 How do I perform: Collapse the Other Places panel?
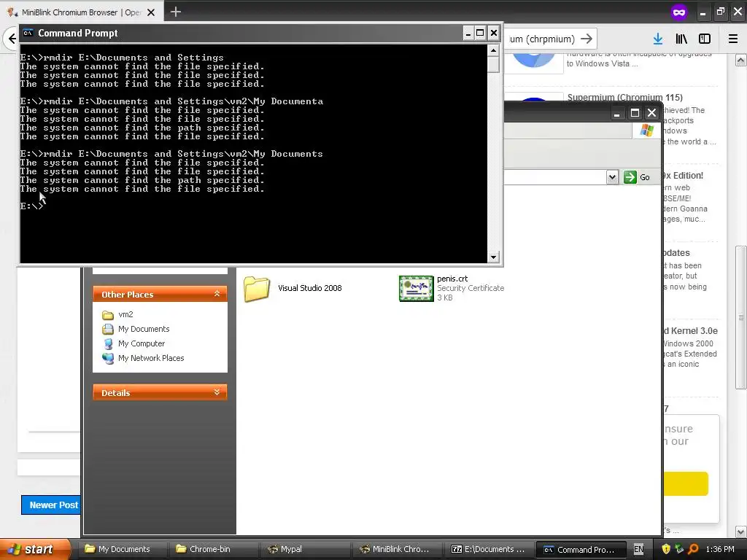[217, 295]
